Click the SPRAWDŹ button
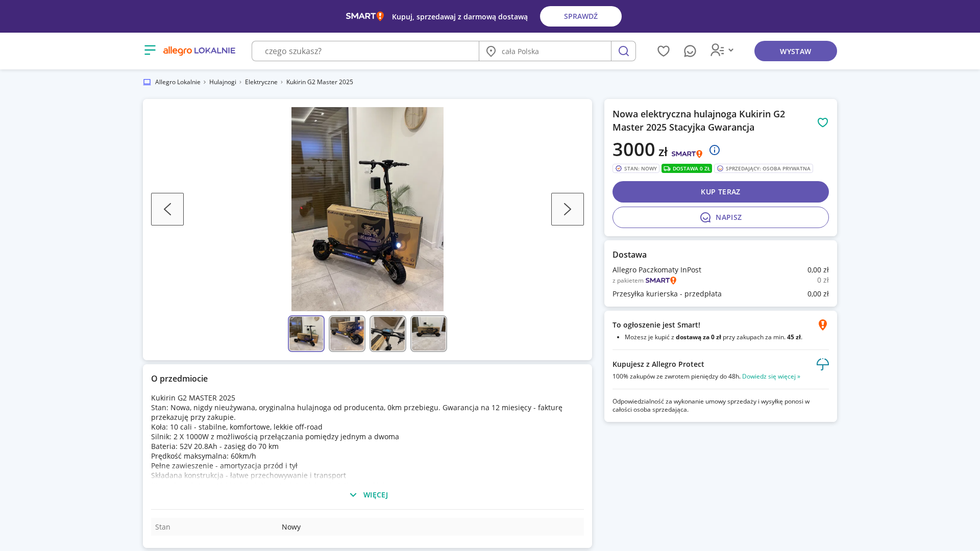The image size is (980, 551). point(581,16)
